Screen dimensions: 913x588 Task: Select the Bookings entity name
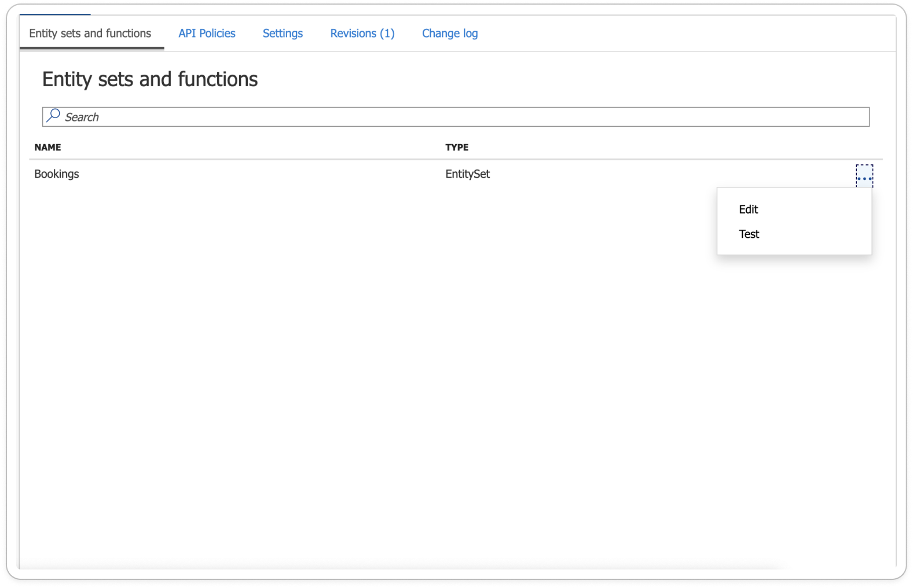coord(57,174)
